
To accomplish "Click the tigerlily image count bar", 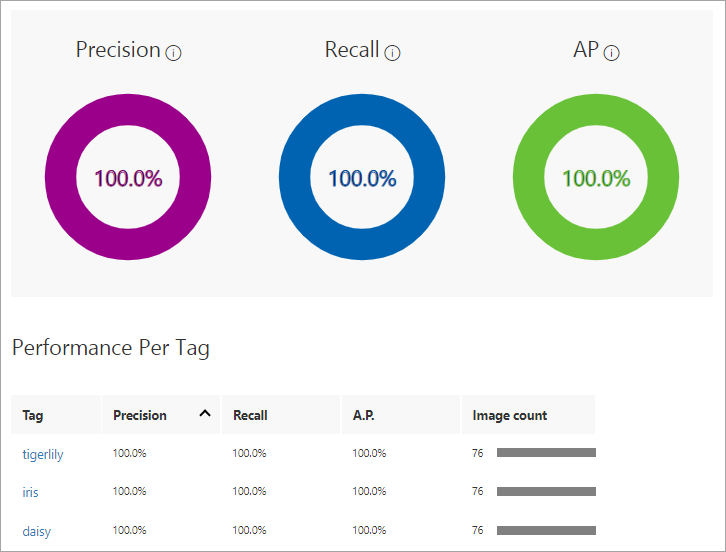I will [x=546, y=453].
